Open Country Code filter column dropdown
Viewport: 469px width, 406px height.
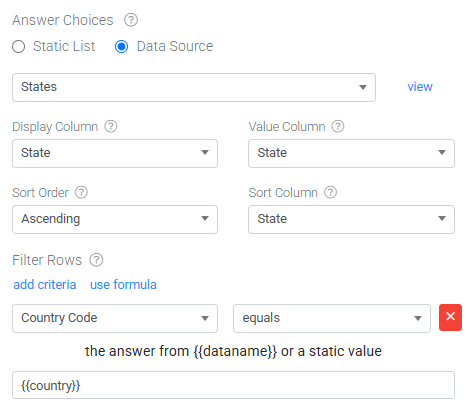pos(115,318)
